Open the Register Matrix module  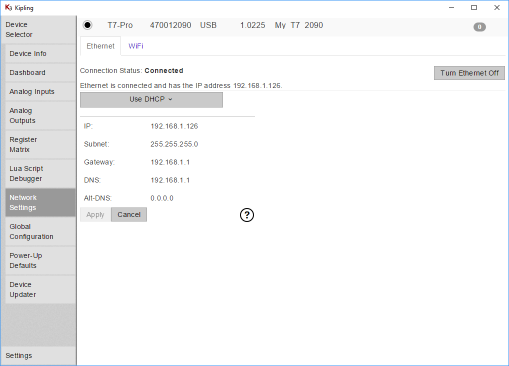pos(40,144)
